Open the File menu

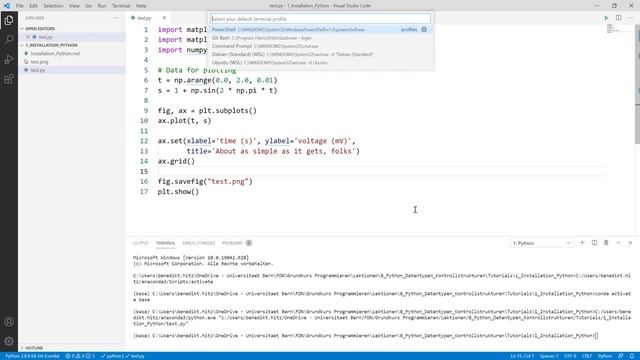click(x=20, y=6)
